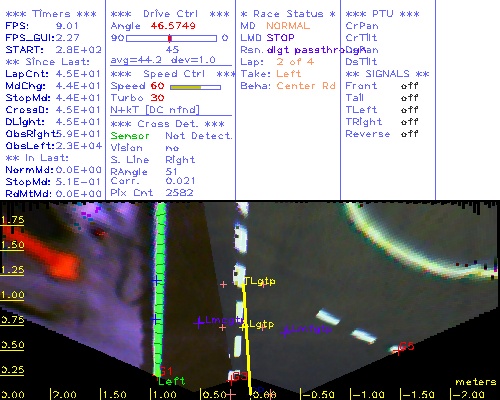Click the Speed yellow progress bar
This screenshot has height=400, width=500.
tap(186, 87)
